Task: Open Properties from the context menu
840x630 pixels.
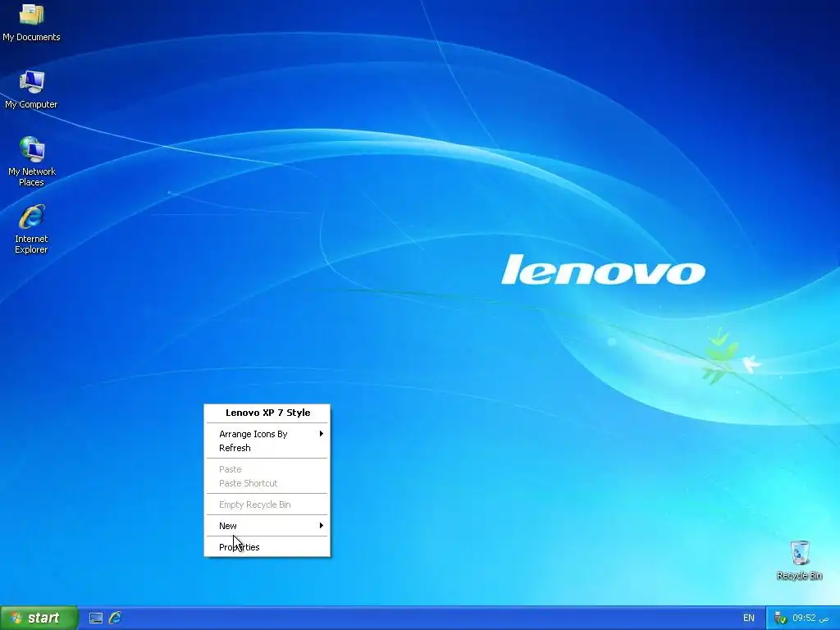Action: [267, 547]
